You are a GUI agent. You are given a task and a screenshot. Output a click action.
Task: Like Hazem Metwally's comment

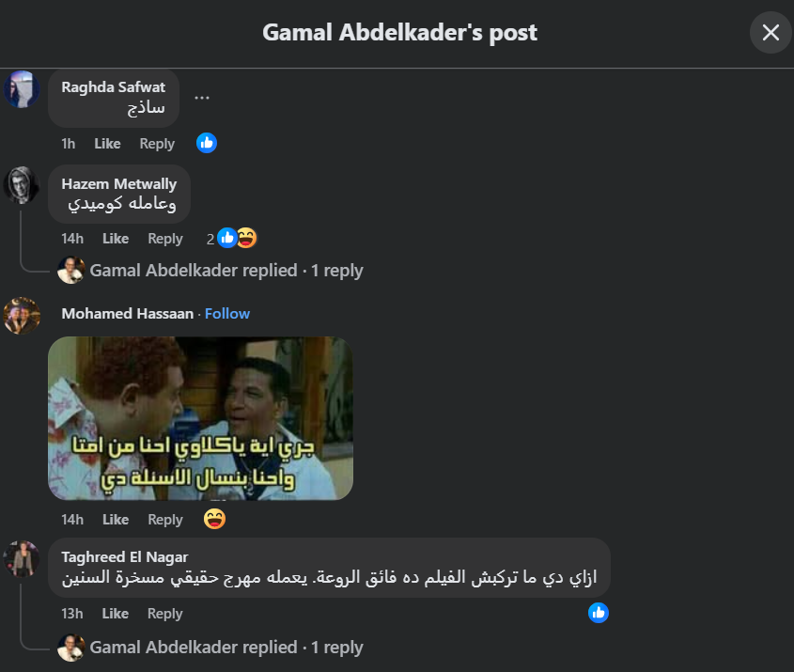click(x=116, y=239)
